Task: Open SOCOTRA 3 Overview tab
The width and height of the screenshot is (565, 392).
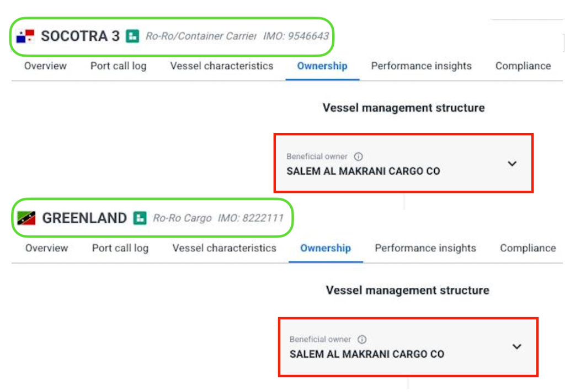Action: pyautogui.click(x=45, y=66)
